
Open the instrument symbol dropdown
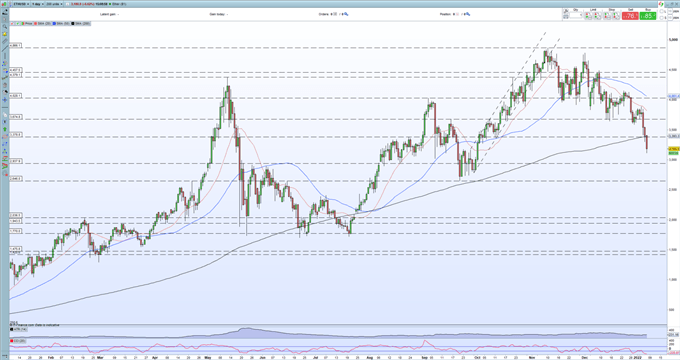21,4
